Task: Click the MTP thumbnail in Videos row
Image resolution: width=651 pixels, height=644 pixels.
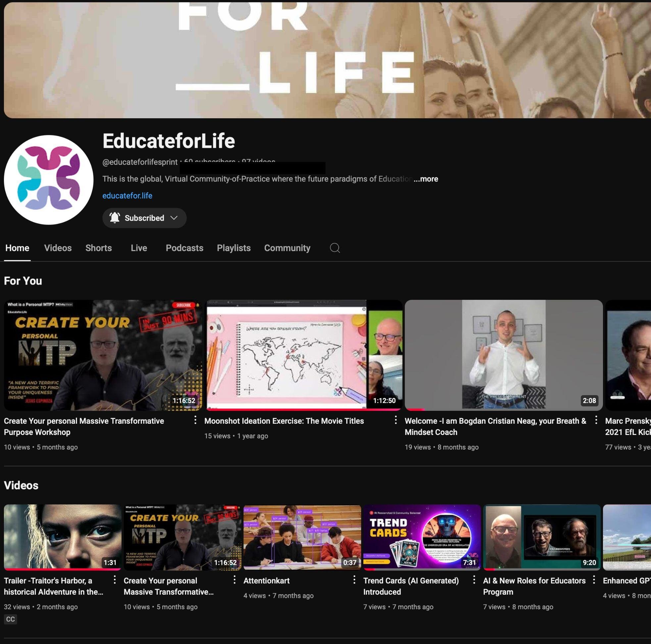Action: [182, 537]
